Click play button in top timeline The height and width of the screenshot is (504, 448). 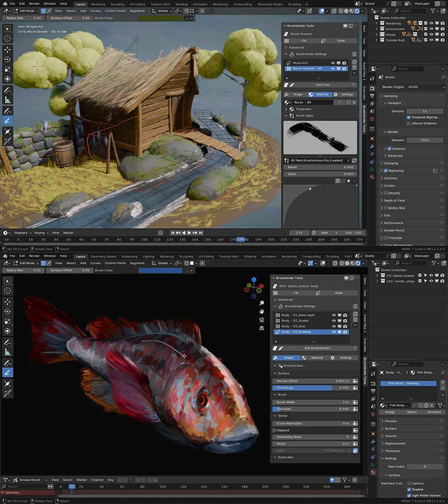tap(189, 233)
